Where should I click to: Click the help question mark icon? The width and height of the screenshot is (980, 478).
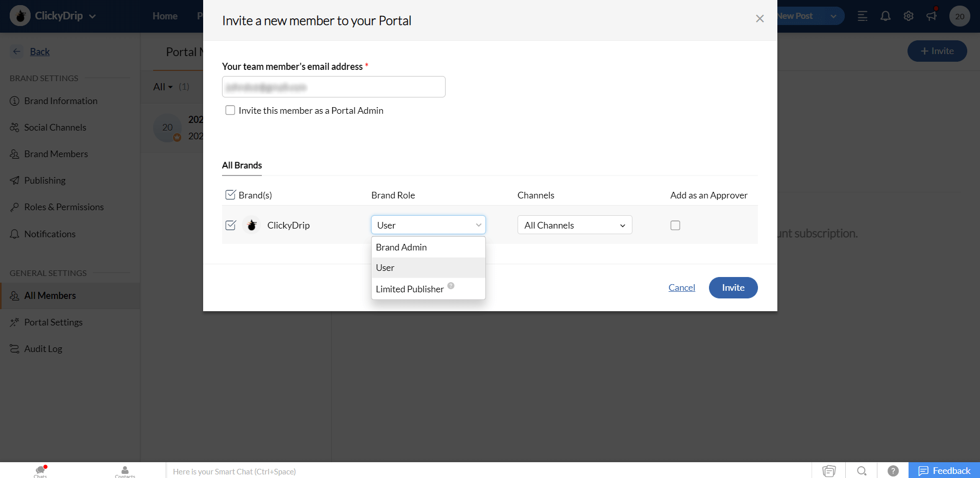click(893, 471)
